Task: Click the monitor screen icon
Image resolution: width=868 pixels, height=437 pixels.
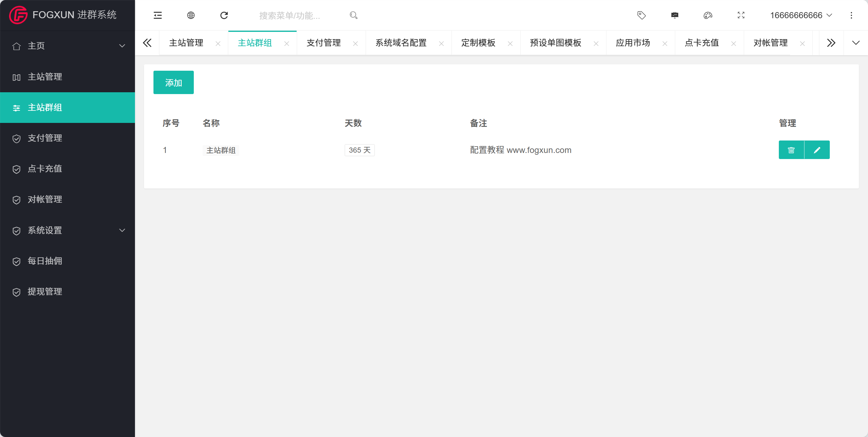Action: pyautogui.click(x=675, y=15)
